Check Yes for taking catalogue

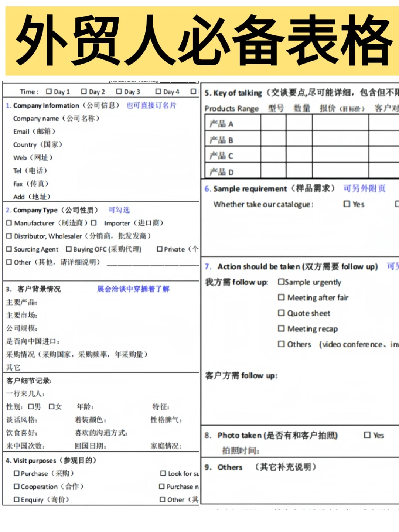(347, 204)
